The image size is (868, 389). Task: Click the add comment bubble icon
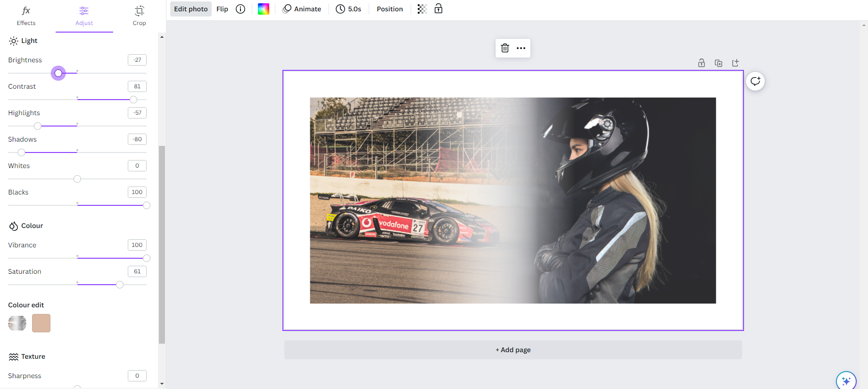[x=755, y=81]
